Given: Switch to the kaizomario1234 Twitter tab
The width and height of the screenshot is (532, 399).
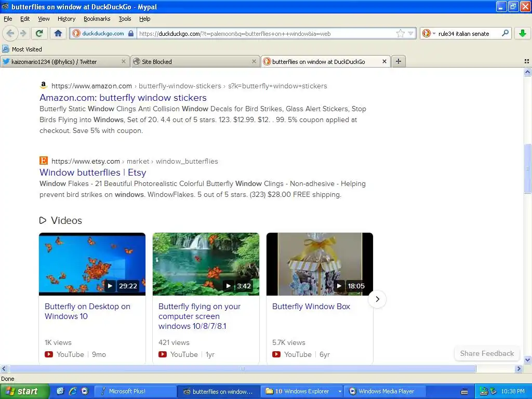Looking at the screenshot, I should 65,61.
